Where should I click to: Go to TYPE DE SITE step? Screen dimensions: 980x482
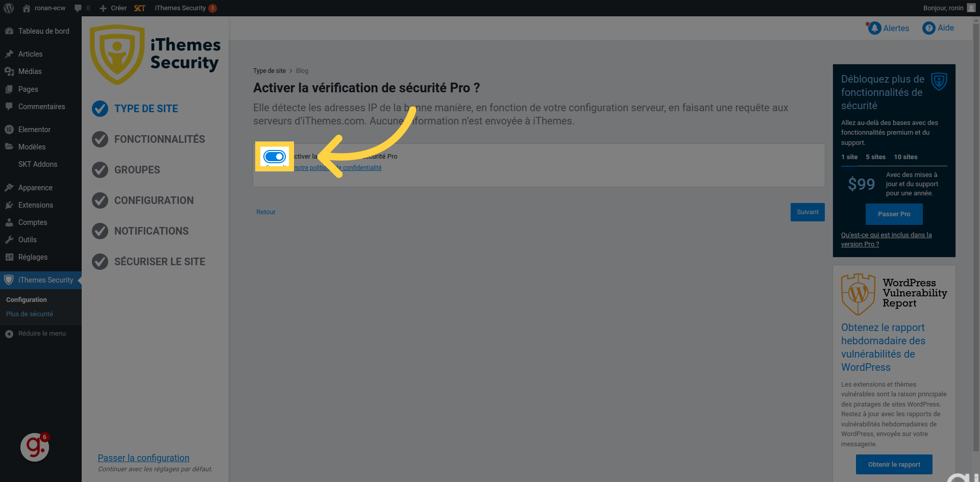tap(135, 109)
